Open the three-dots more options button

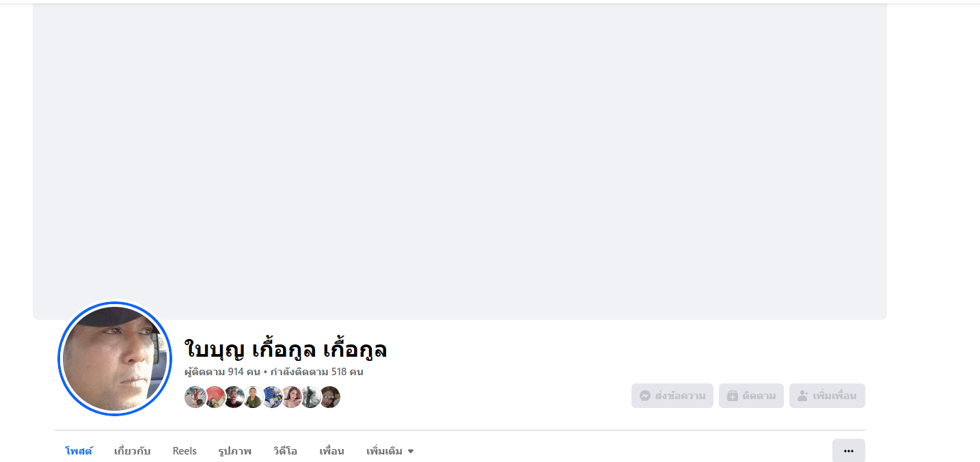[x=849, y=451]
